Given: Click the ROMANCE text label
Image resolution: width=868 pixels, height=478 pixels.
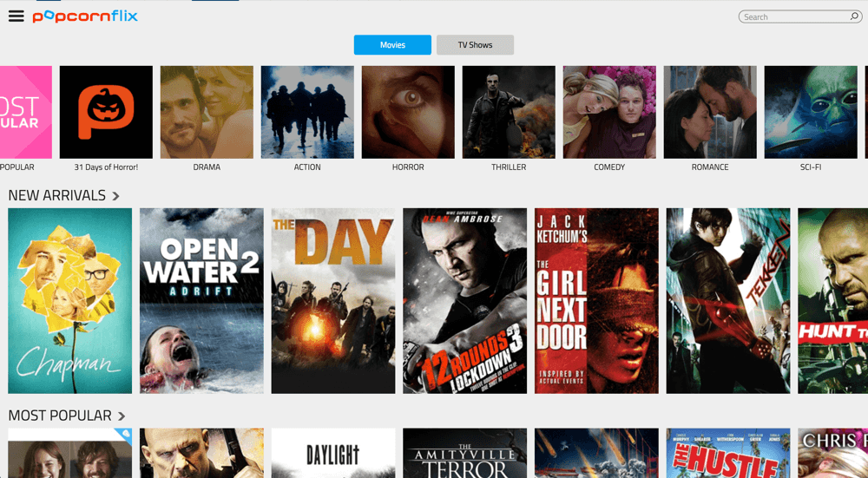Looking at the screenshot, I should tap(710, 167).
